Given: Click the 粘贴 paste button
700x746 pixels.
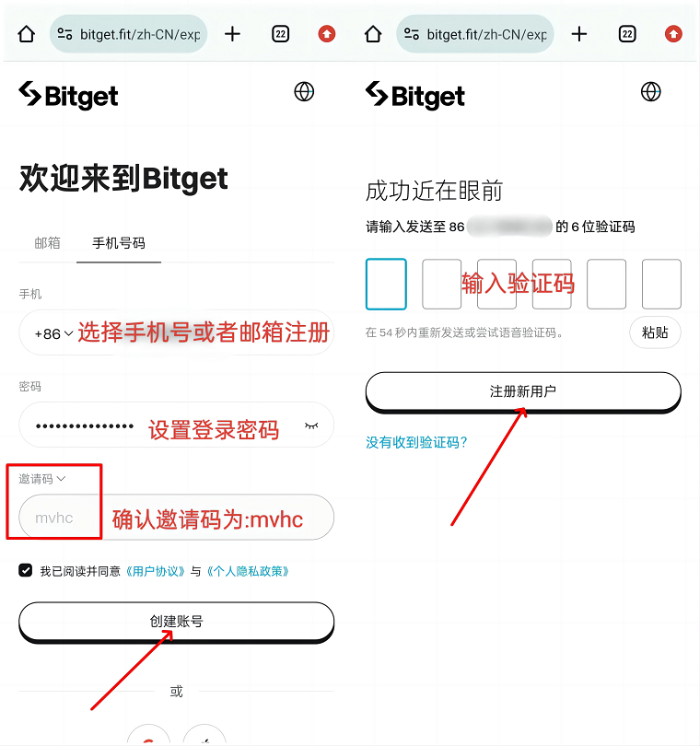Looking at the screenshot, I should pyautogui.click(x=655, y=332).
